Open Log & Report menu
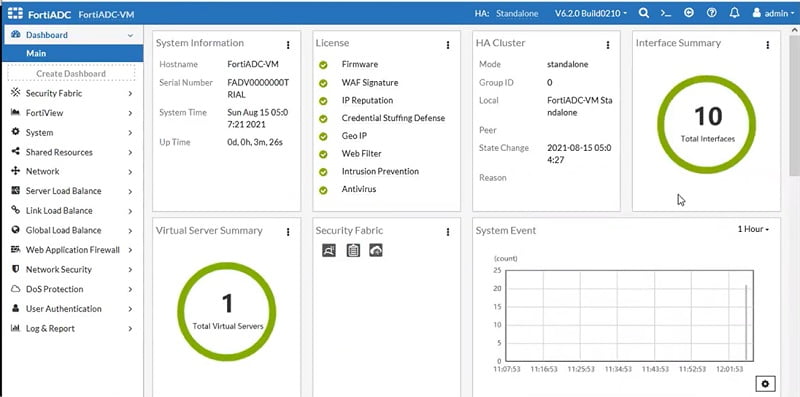This screenshot has width=800, height=397. pos(71,329)
